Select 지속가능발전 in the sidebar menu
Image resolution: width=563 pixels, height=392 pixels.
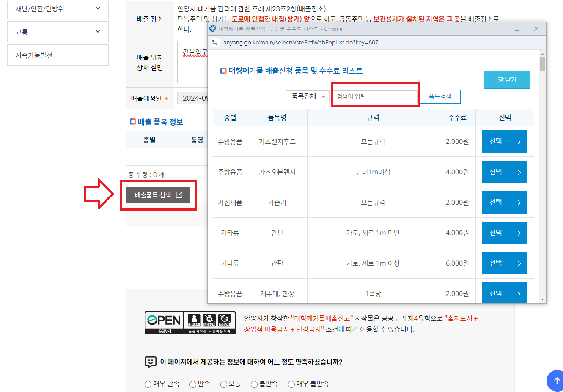[57, 55]
